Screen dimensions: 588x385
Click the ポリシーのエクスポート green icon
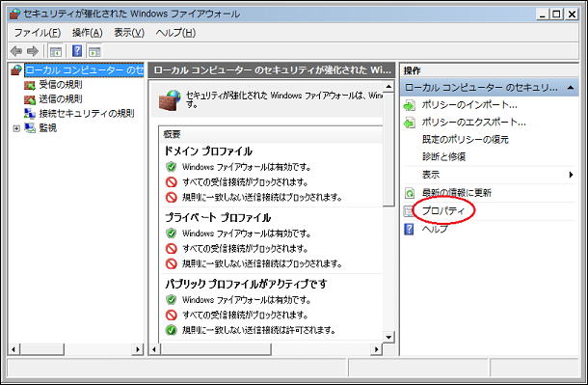click(410, 123)
